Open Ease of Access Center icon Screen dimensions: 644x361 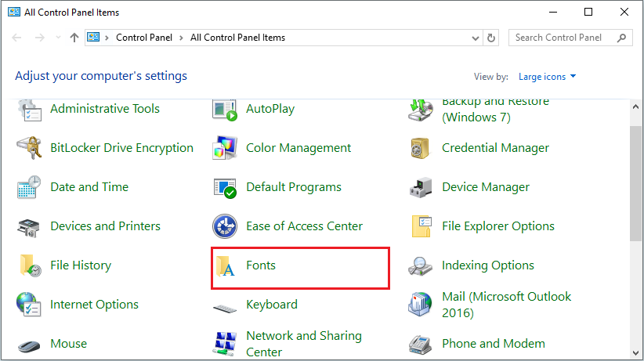(x=225, y=227)
